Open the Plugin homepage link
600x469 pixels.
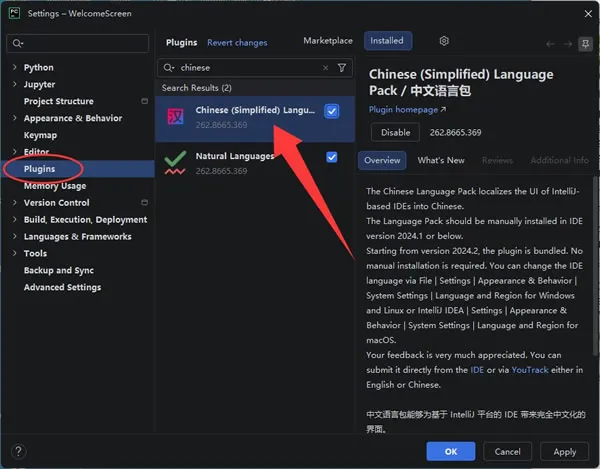click(407, 110)
